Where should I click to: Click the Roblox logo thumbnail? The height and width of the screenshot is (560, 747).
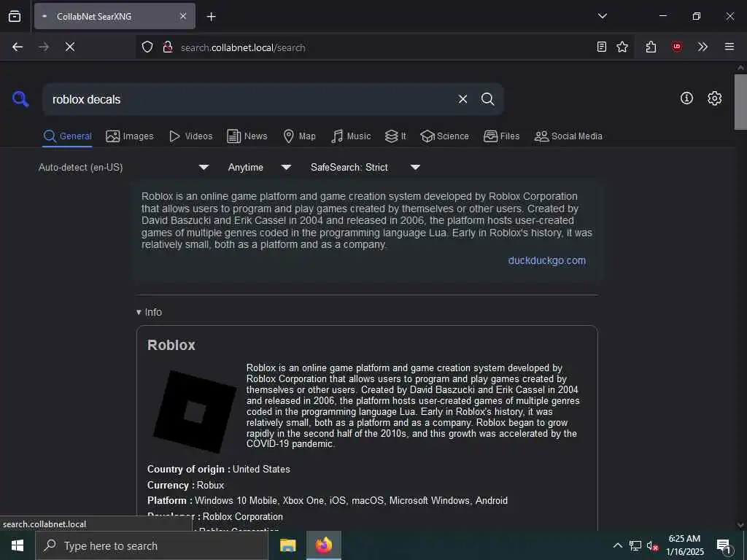tap(194, 411)
